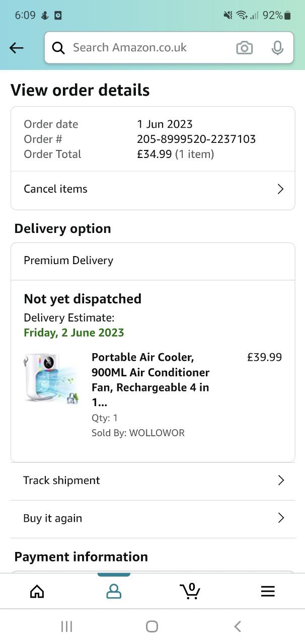305x644 pixels.
Task: Open camera visual search
Action: click(244, 48)
